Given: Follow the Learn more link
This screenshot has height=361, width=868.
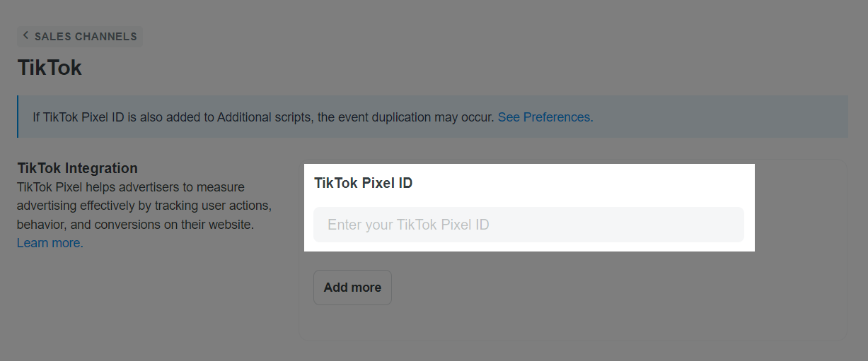Looking at the screenshot, I should 50,243.
